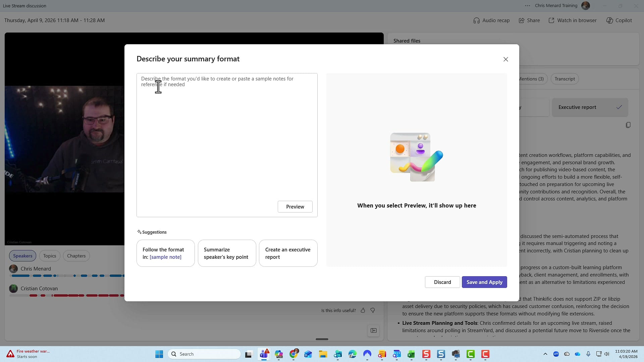Open the Share options
Viewport: 644px width, 362px height.
[x=529, y=20]
